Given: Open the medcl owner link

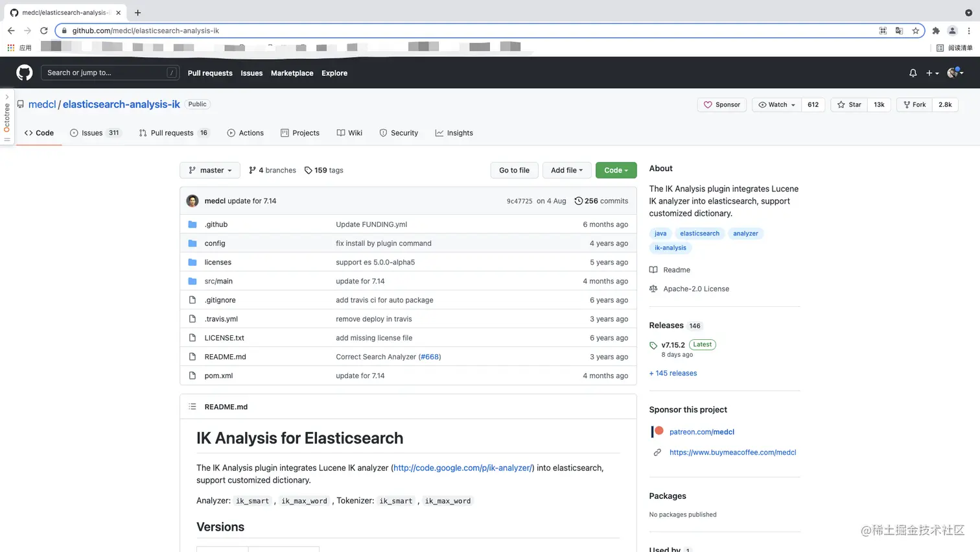Looking at the screenshot, I should (x=42, y=104).
